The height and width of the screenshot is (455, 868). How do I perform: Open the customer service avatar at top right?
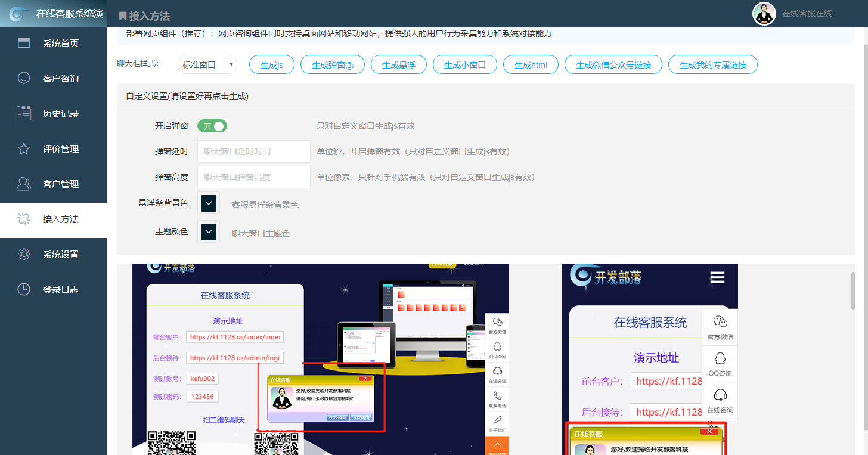764,14
